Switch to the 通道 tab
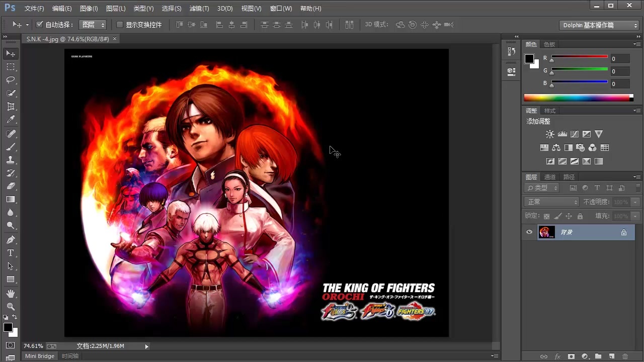The height and width of the screenshot is (362, 644). [550, 177]
